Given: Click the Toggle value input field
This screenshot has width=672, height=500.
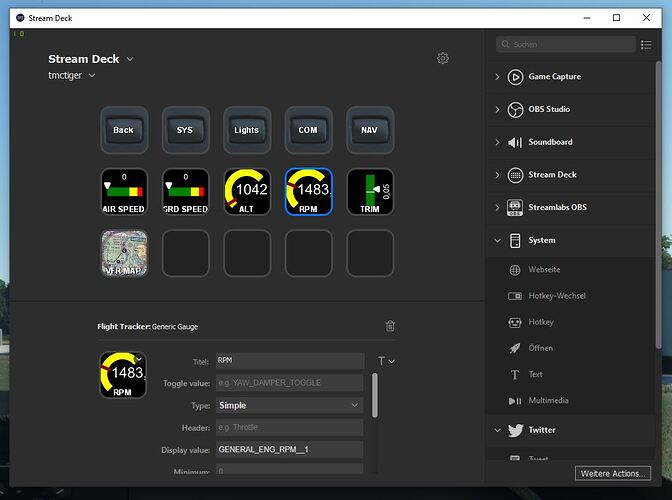Looking at the screenshot, I should coord(289,383).
